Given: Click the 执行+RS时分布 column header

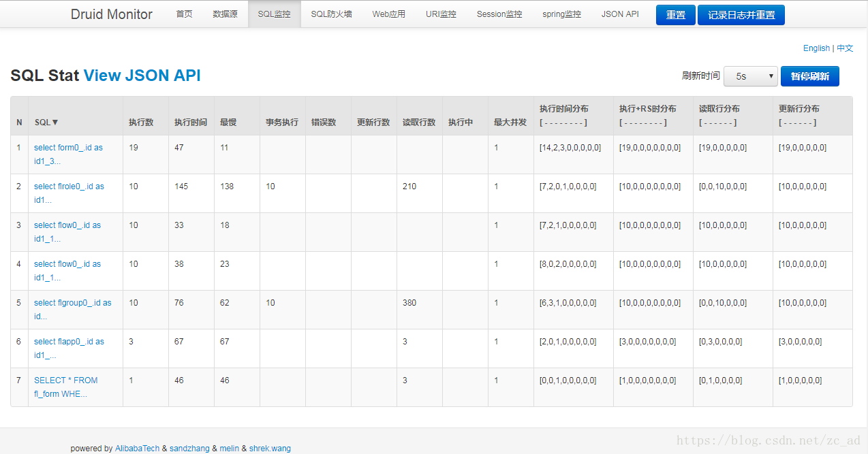Looking at the screenshot, I should tap(648, 109).
